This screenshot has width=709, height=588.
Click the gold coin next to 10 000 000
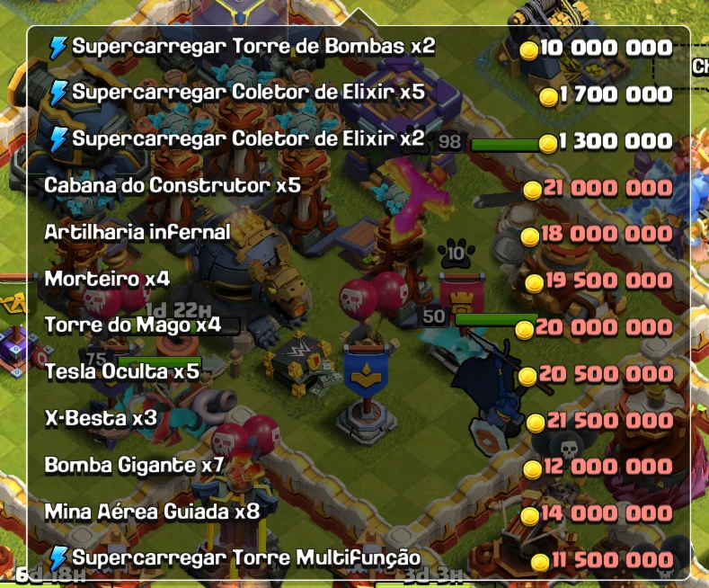coord(528,49)
